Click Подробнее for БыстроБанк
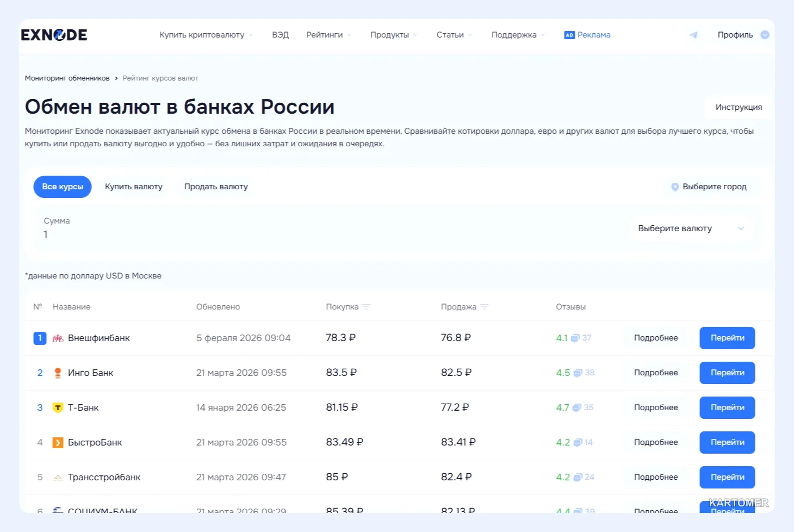Screen dimensions: 794x532 (656, 442)
